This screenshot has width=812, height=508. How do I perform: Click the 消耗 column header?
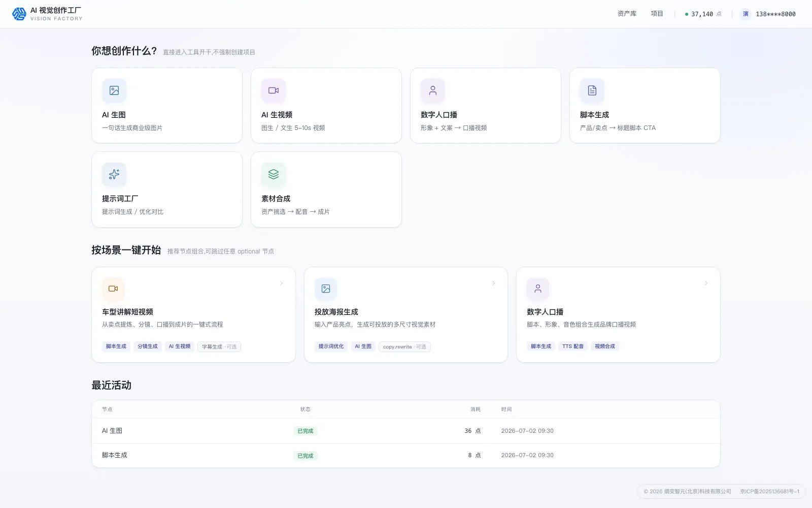tap(476, 409)
